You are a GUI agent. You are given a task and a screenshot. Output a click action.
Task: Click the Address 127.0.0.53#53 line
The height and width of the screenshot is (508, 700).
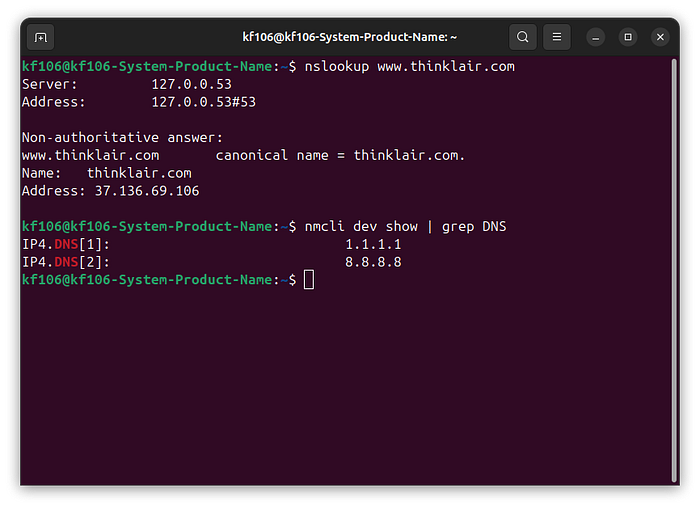click(139, 102)
